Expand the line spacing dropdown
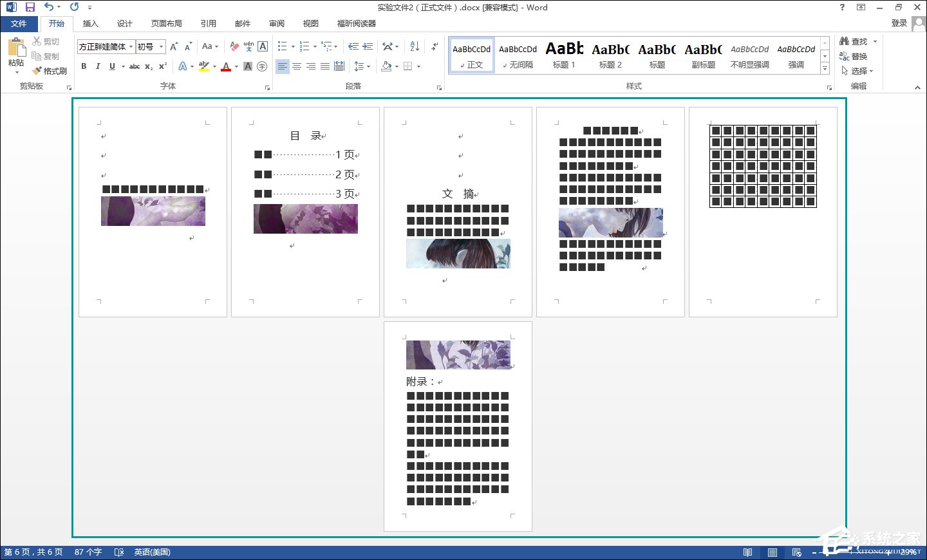Image resolution: width=927 pixels, height=560 pixels. (x=369, y=66)
